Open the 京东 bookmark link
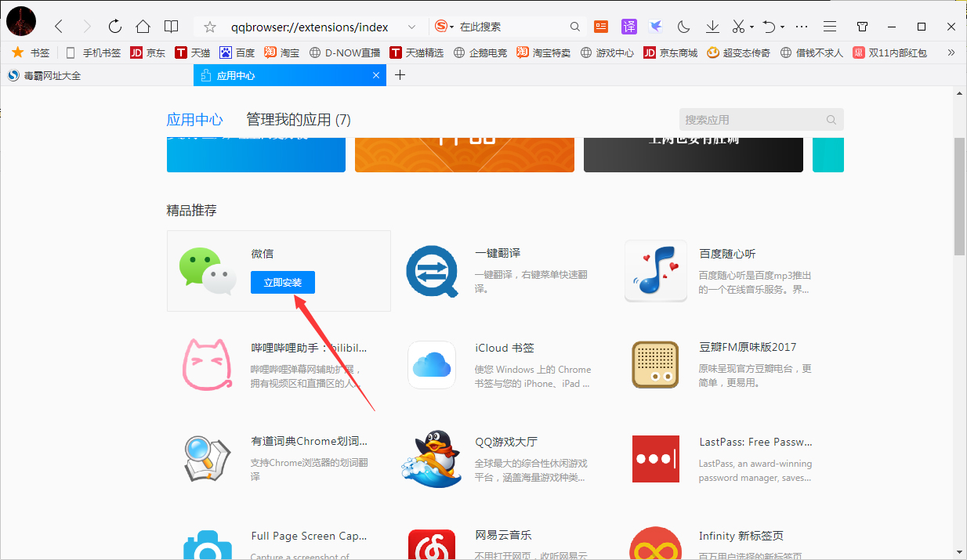This screenshot has width=967, height=560. coord(148,52)
